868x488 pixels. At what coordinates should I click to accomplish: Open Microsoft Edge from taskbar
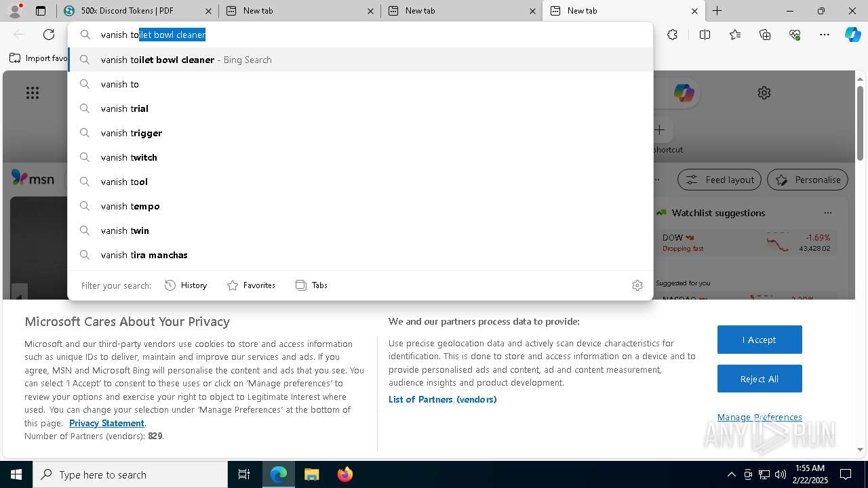pyautogui.click(x=279, y=474)
